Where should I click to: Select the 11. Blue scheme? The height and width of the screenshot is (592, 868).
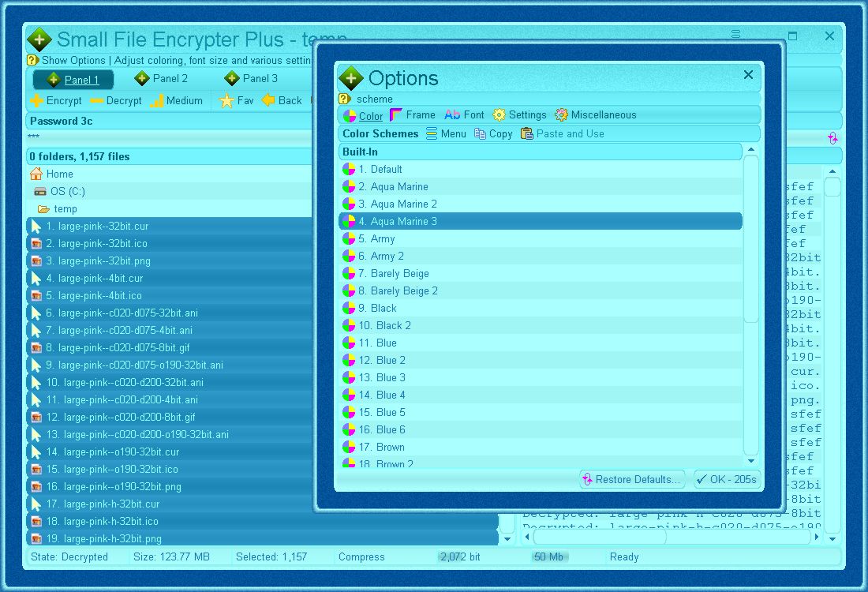click(x=541, y=343)
